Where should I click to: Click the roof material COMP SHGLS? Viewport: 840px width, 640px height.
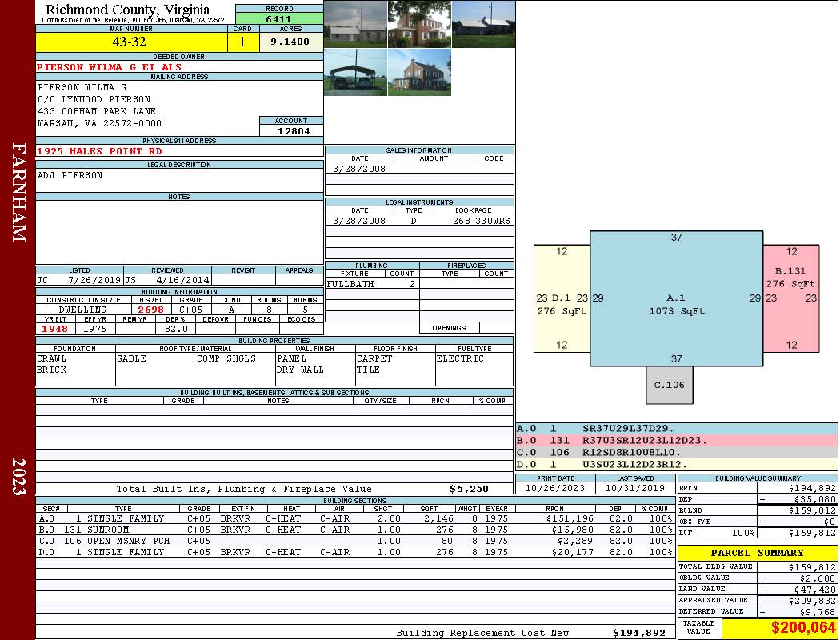[x=226, y=358]
